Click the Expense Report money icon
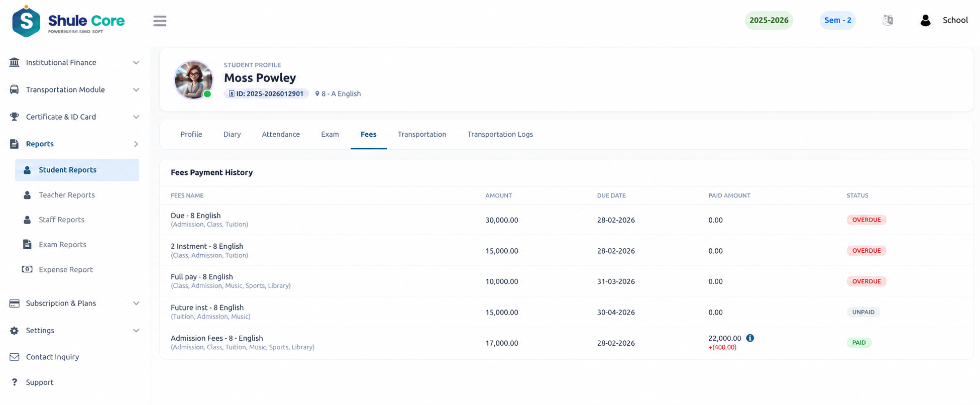 click(27, 269)
